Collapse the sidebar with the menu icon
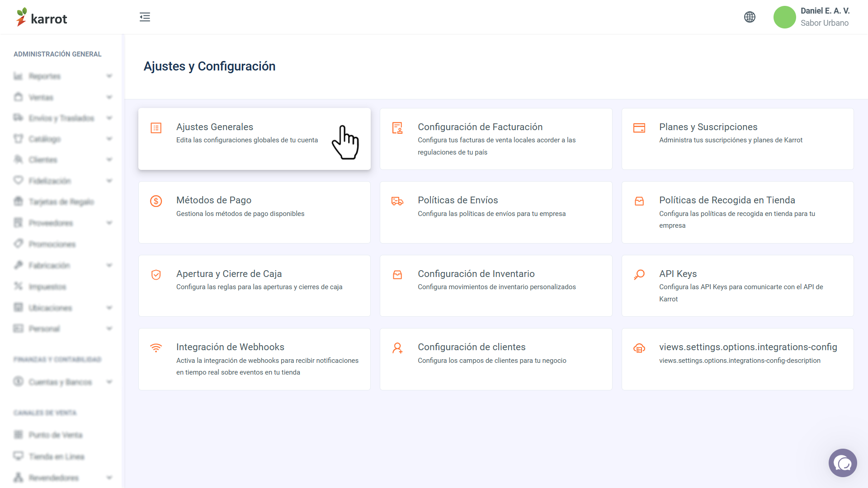Screen dimensions: 868x488 tap(145, 17)
